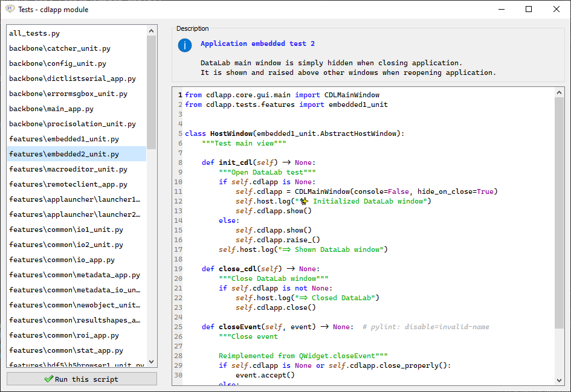This screenshot has height=392, width=571.
Task: Pick features\remoteclient_app.py
Action: coord(77,184)
